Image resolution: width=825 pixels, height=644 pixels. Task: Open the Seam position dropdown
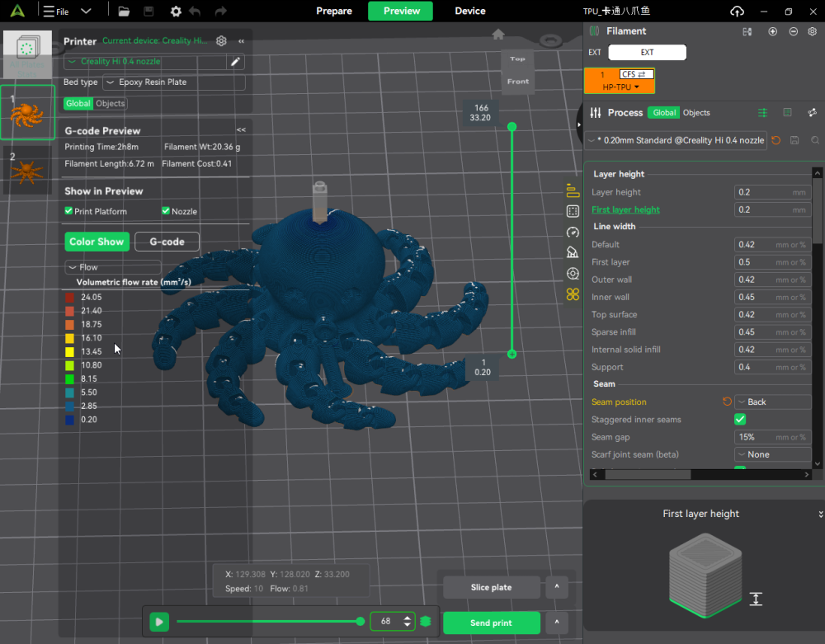[x=772, y=402]
